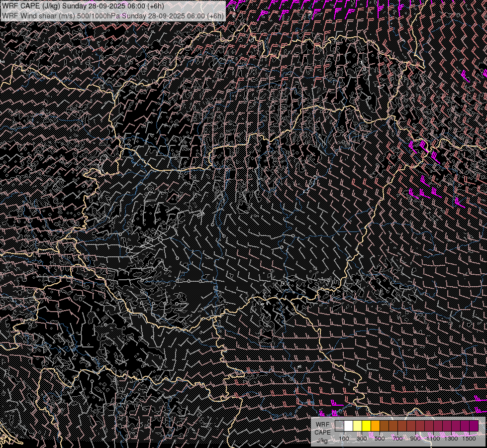Screen dimensions: 487x448
Task: Click the 900 tick label on legend
Action: (415, 439)
